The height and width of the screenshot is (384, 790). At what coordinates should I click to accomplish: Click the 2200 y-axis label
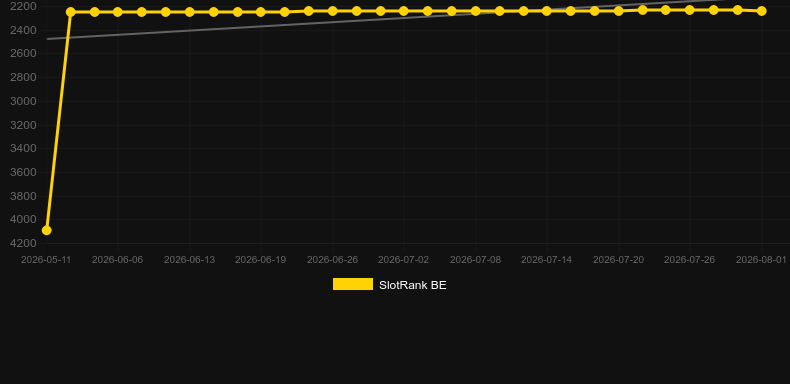click(x=23, y=7)
